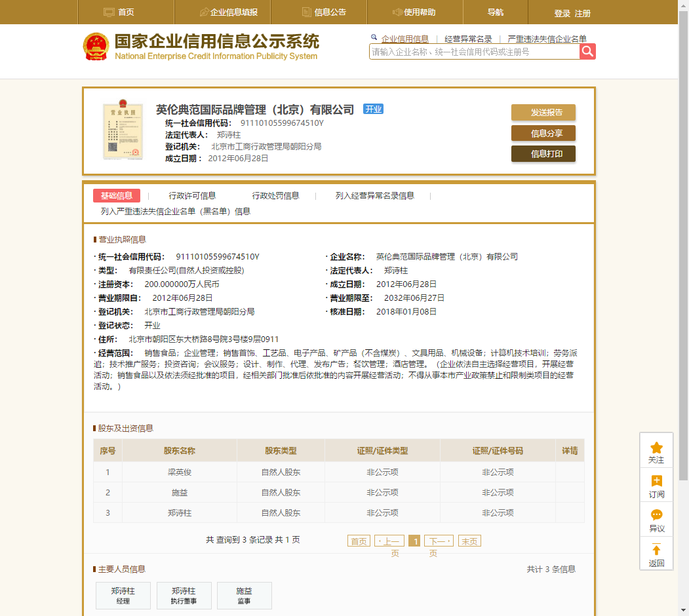Screen dimensions: 689x616
Task: Select the 列入经营异常名录信息 tab
Action: pyautogui.click(x=374, y=195)
